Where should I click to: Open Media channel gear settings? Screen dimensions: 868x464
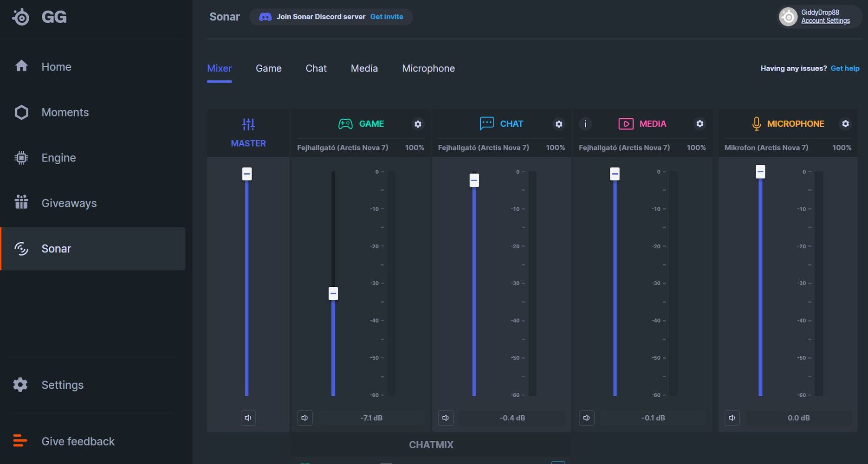pyautogui.click(x=700, y=124)
